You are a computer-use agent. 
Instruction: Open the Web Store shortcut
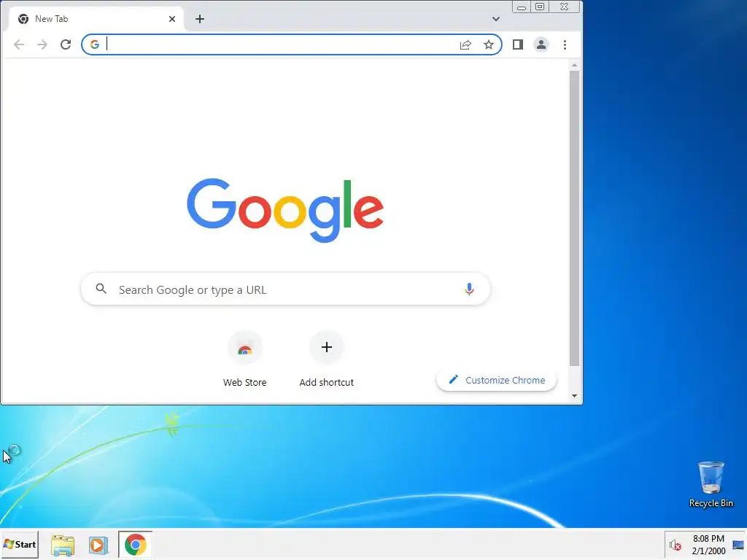pos(245,359)
